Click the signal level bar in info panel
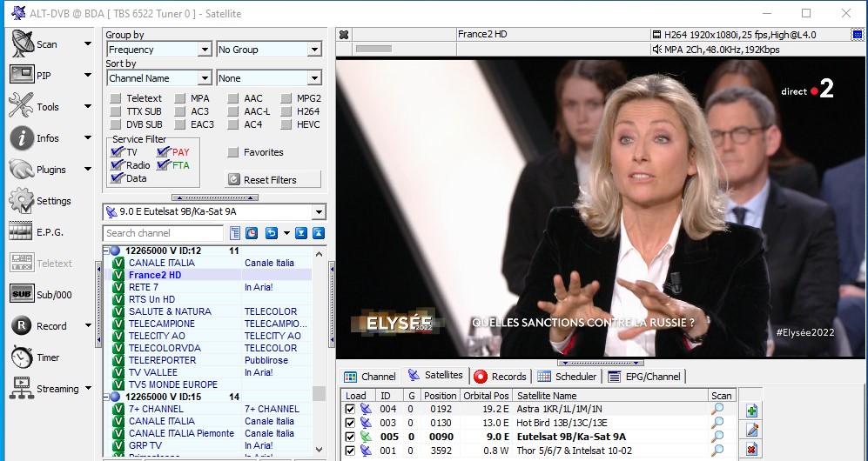 tap(373, 50)
